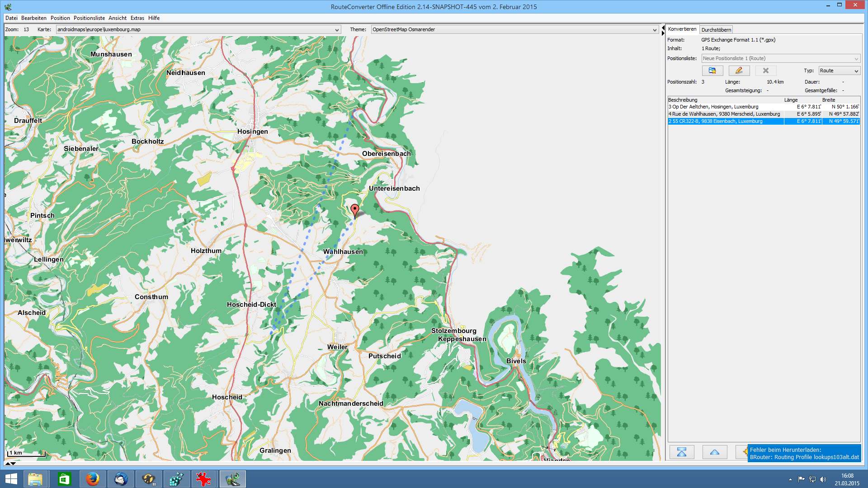Click the Beschreibung column header

click(x=683, y=100)
